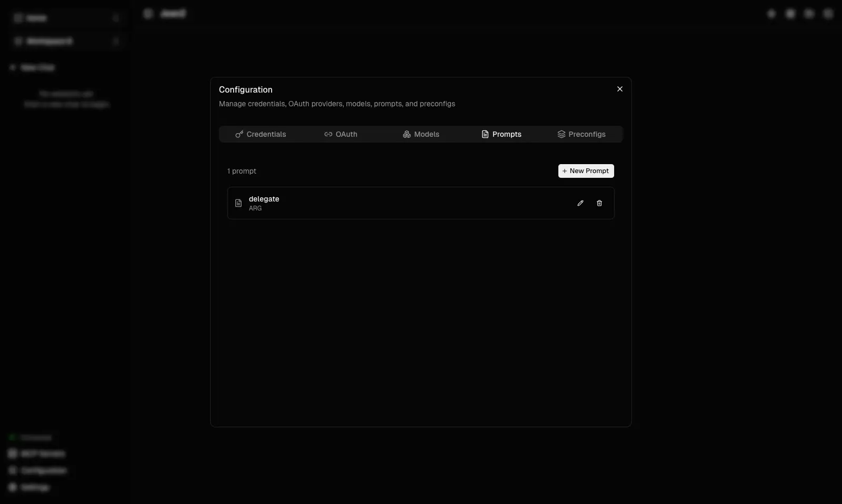Switch to the OAuth tab
Screen dimensions: 842x504
point(340,134)
